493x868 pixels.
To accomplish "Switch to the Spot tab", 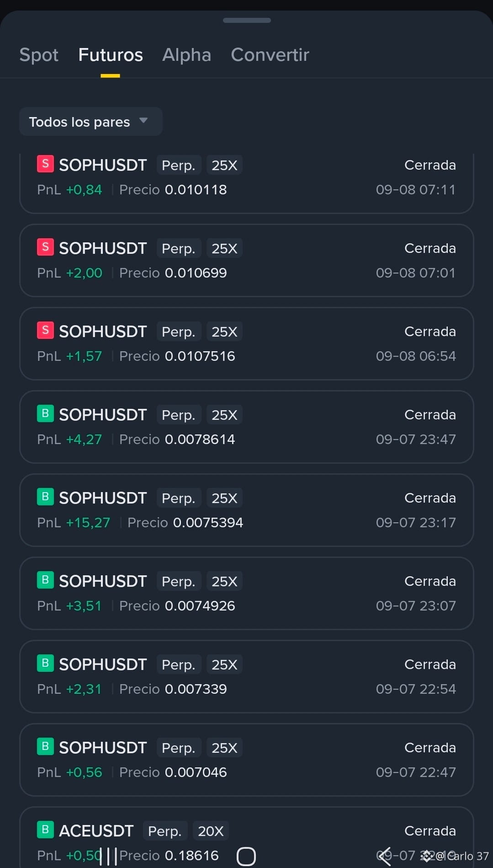I will pyautogui.click(x=39, y=55).
